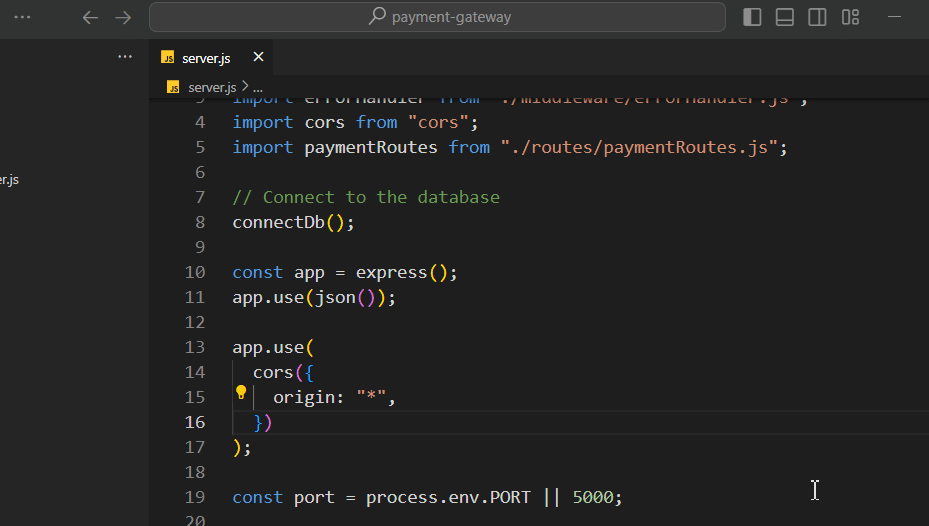This screenshot has height=526, width=929.
Task: Click process.env.PORT in line 19
Action: pos(448,498)
